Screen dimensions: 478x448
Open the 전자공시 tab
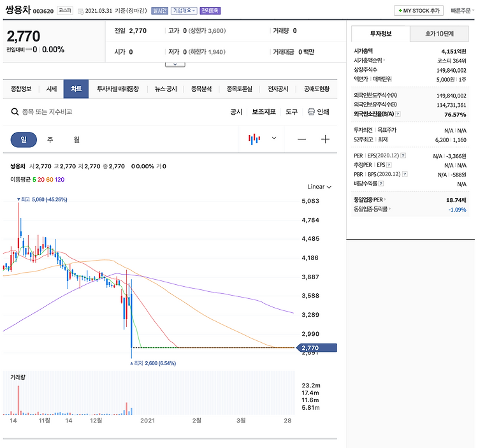click(x=278, y=89)
